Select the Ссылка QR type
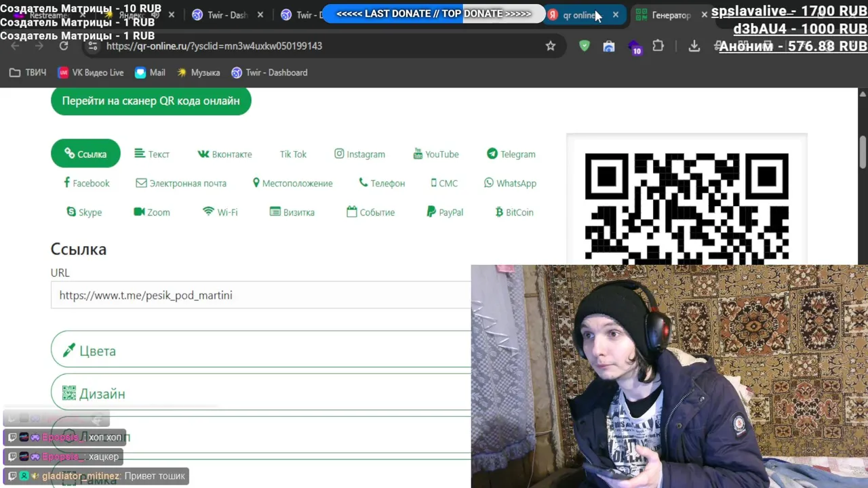868x488 pixels. pos(85,154)
